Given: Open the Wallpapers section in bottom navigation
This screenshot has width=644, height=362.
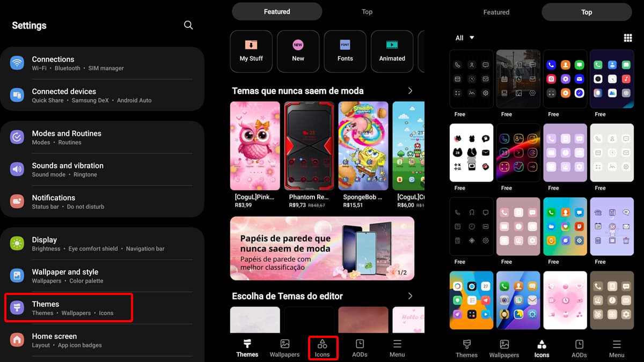Looking at the screenshot, I should click(x=284, y=348).
